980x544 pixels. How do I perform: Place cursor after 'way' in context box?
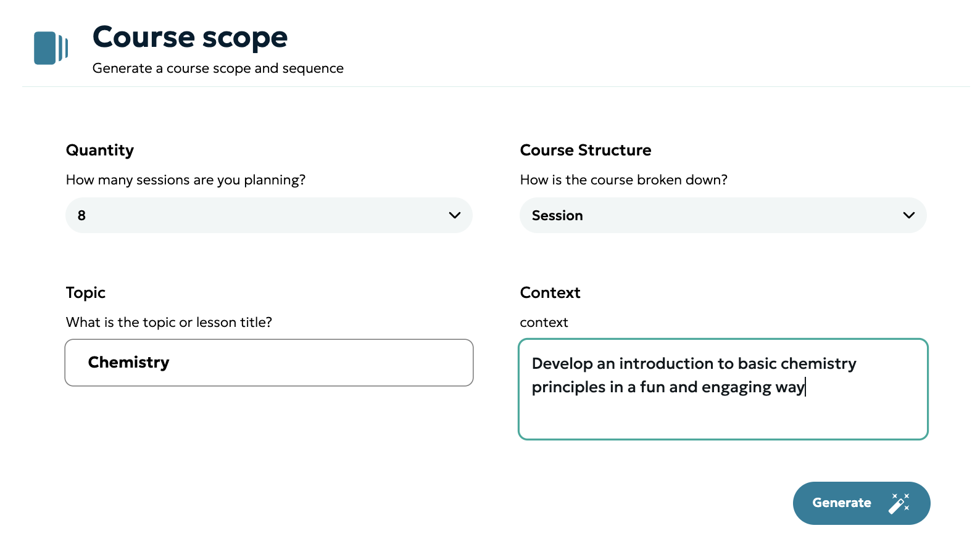pyautogui.click(x=805, y=387)
